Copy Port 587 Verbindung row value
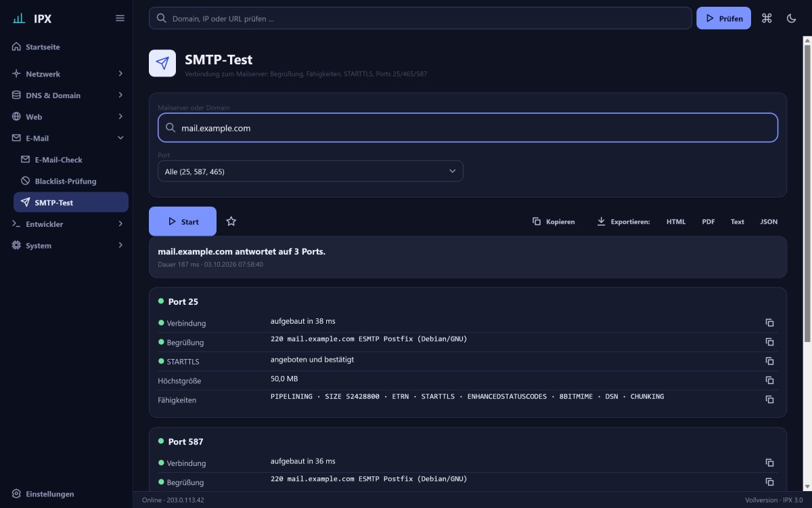 769,463
